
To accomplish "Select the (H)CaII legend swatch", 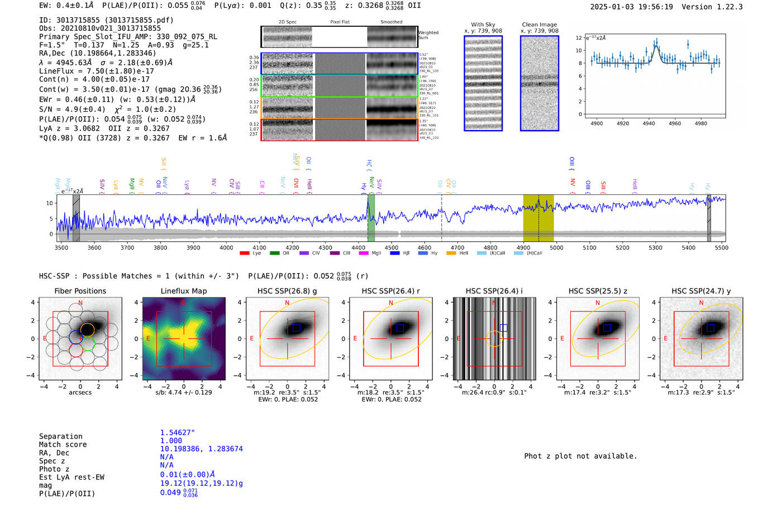I will coord(518,253).
